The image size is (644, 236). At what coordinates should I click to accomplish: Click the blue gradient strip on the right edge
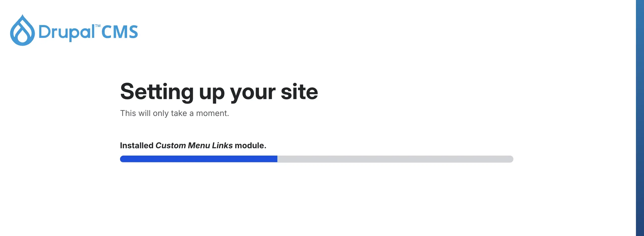point(640,118)
